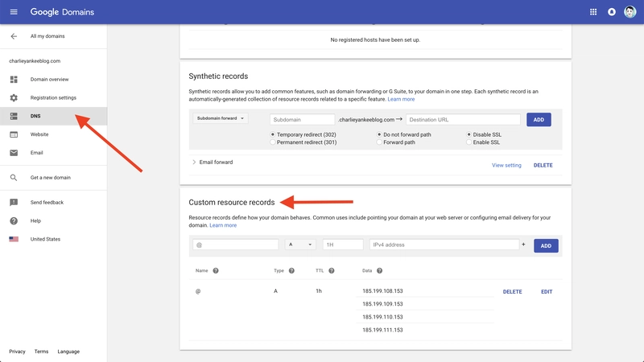
Task: Select Do not forward path
Action: tap(379, 134)
